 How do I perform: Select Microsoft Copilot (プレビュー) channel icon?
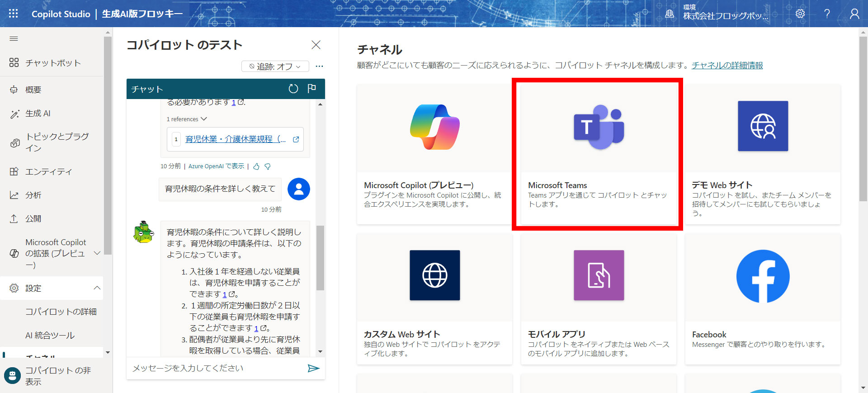(434, 126)
